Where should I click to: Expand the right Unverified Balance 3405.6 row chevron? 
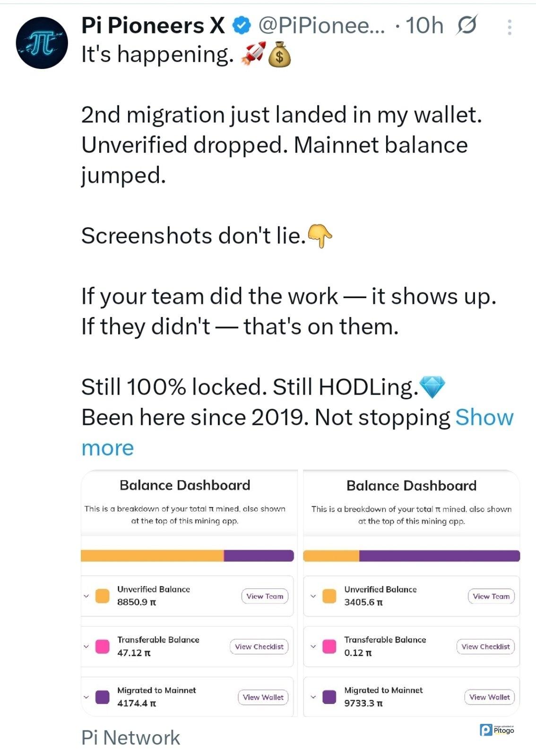coord(313,596)
